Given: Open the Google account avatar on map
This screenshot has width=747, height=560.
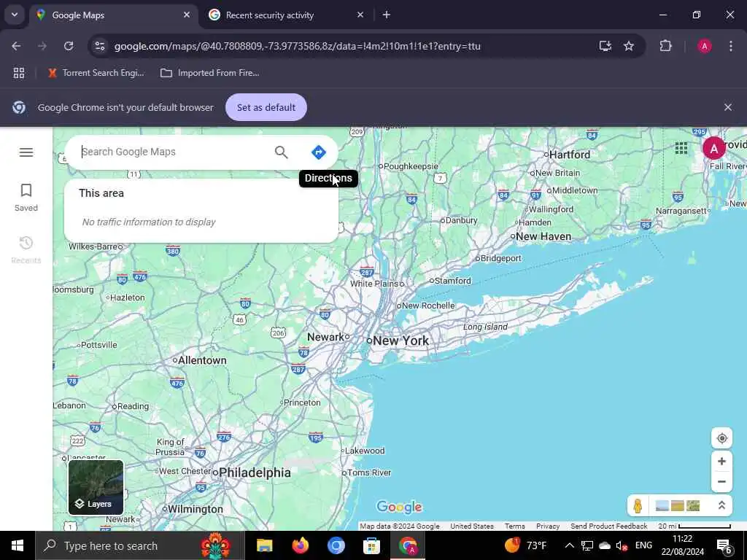Looking at the screenshot, I should 713,149.
